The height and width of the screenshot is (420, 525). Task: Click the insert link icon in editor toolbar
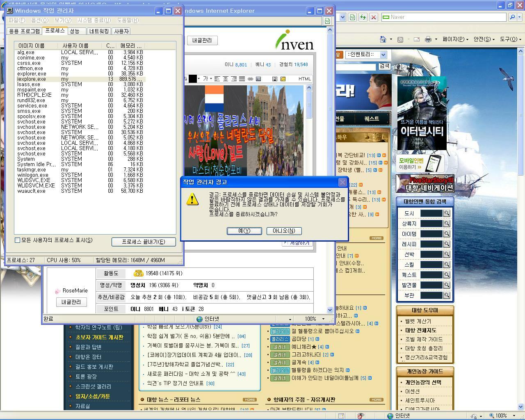[x=250, y=79]
